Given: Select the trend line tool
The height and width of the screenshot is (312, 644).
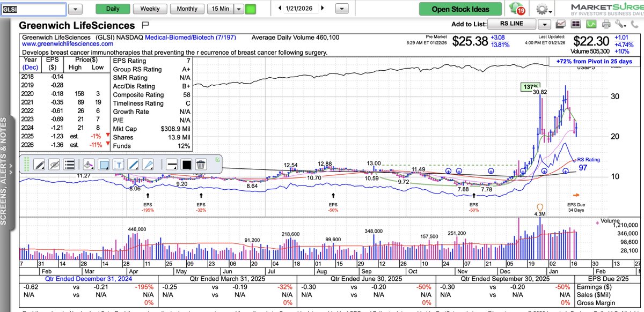Looking at the screenshot, I should pos(134,164).
